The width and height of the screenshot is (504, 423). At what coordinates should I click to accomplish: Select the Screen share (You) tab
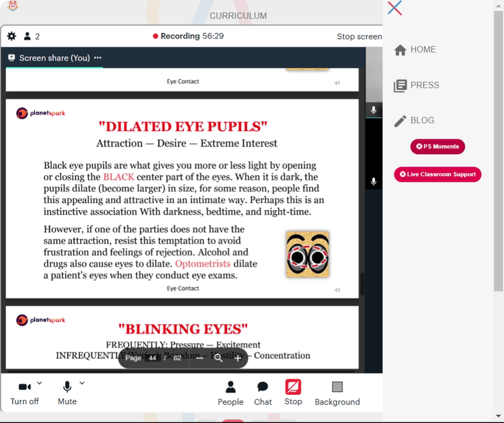pyautogui.click(x=54, y=58)
